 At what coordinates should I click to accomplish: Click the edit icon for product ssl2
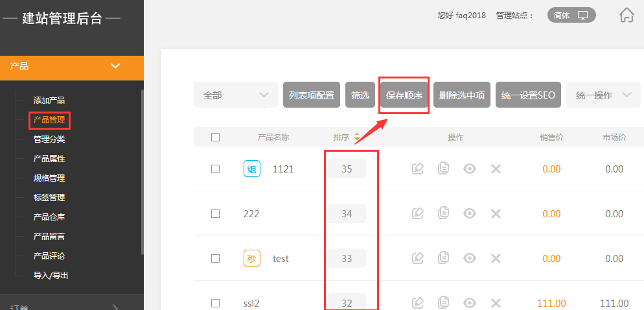click(418, 302)
